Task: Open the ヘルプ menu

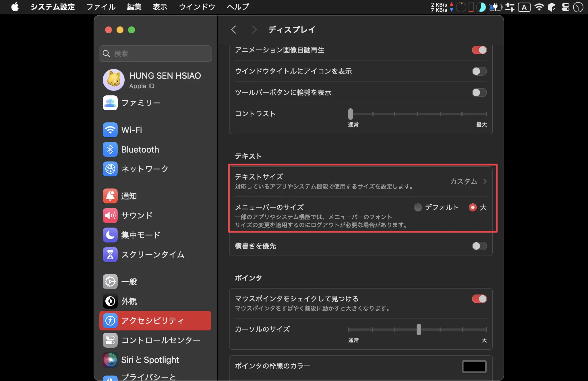Action: pyautogui.click(x=238, y=7)
